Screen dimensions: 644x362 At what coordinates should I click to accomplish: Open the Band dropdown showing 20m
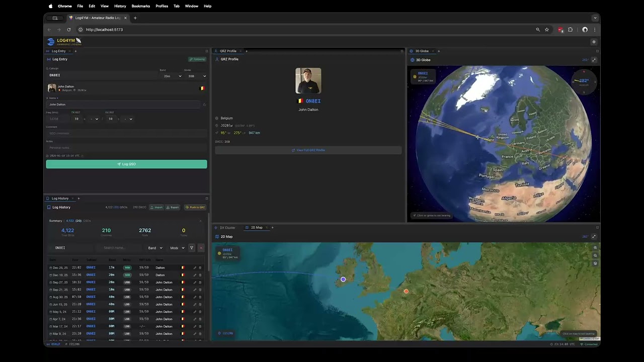173,76
